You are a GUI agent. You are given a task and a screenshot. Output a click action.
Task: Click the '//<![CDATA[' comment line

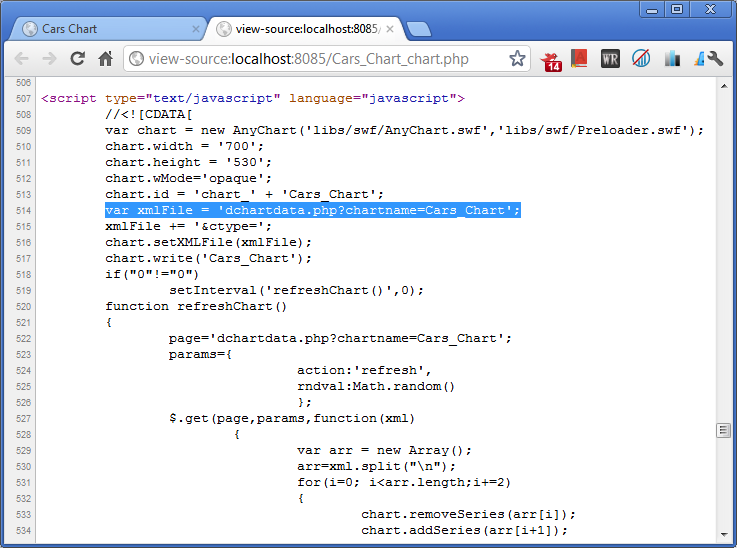[x=149, y=114]
